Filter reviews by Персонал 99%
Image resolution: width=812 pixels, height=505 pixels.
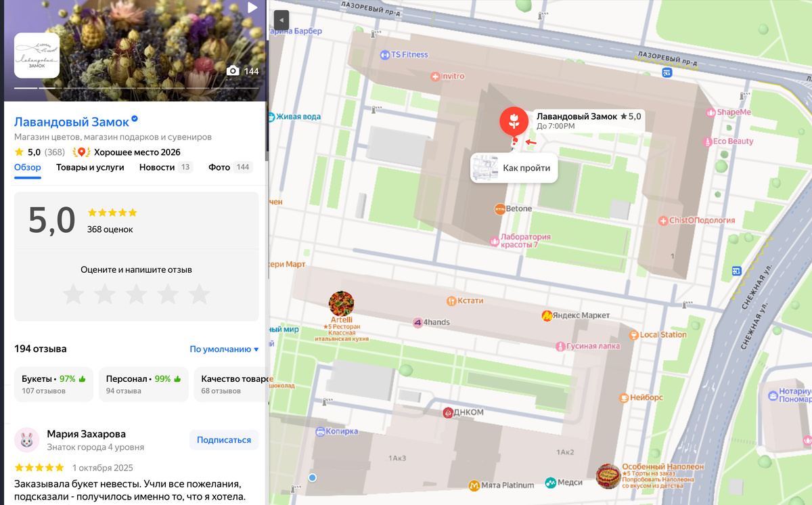(x=143, y=385)
